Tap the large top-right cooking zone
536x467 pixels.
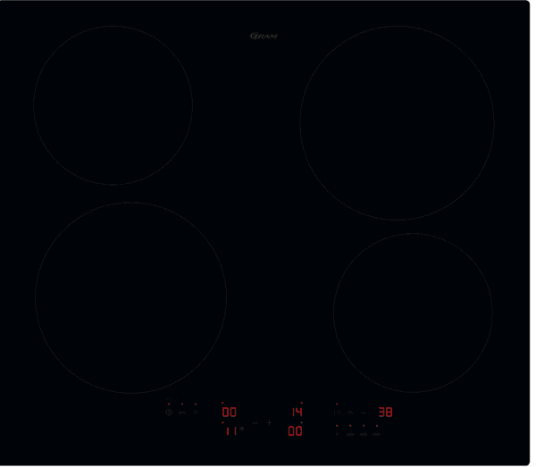(x=397, y=123)
